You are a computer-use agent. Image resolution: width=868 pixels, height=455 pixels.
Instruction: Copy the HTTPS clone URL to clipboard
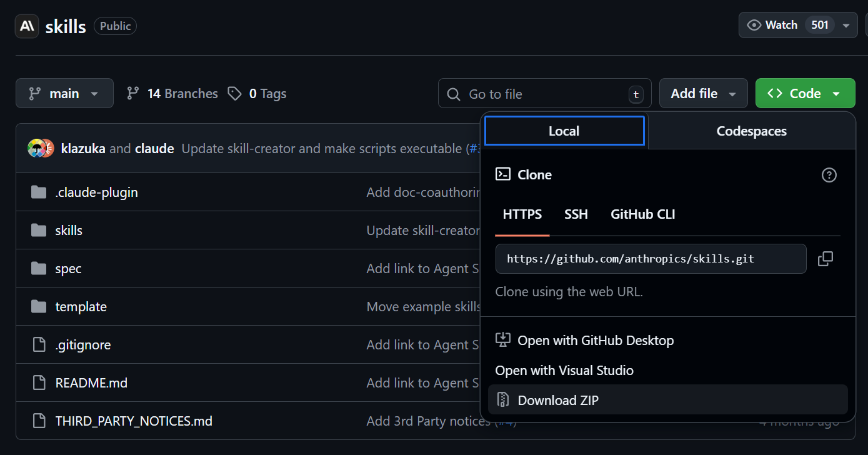[x=826, y=259]
